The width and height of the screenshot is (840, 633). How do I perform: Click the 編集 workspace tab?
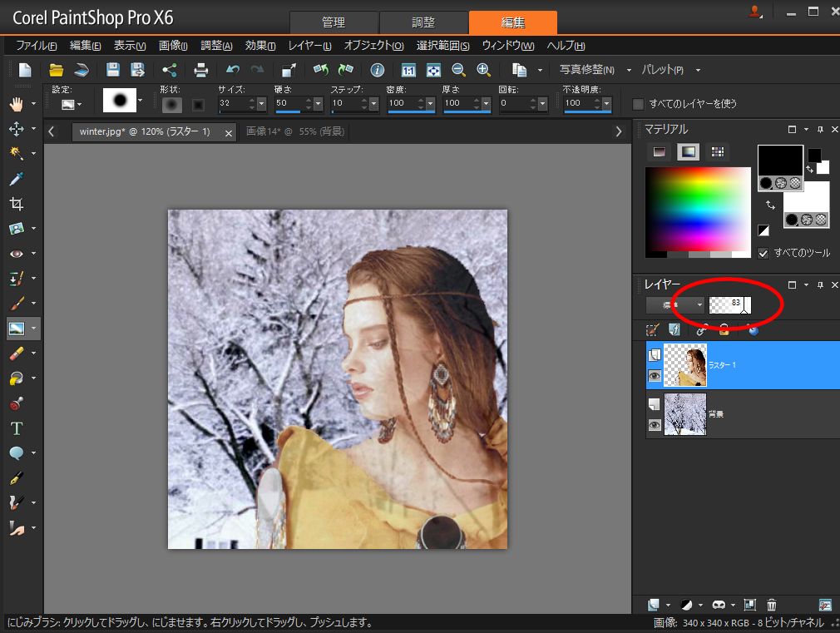[512, 22]
